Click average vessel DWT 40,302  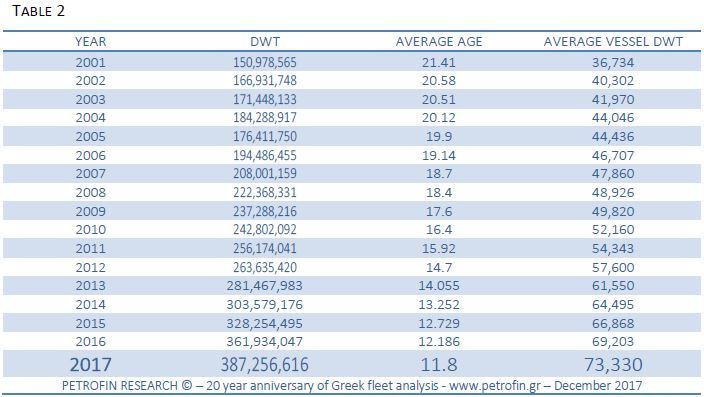click(613, 80)
